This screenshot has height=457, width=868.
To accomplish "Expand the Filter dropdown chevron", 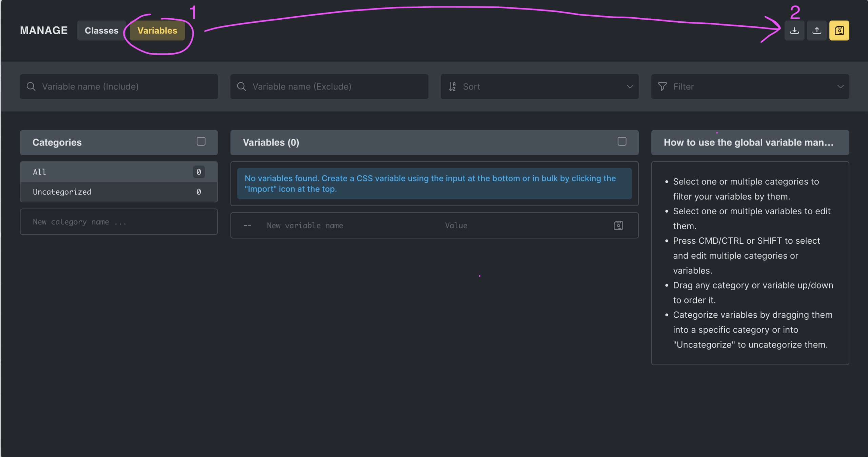I will pyautogui.click(x=840, y=86).
